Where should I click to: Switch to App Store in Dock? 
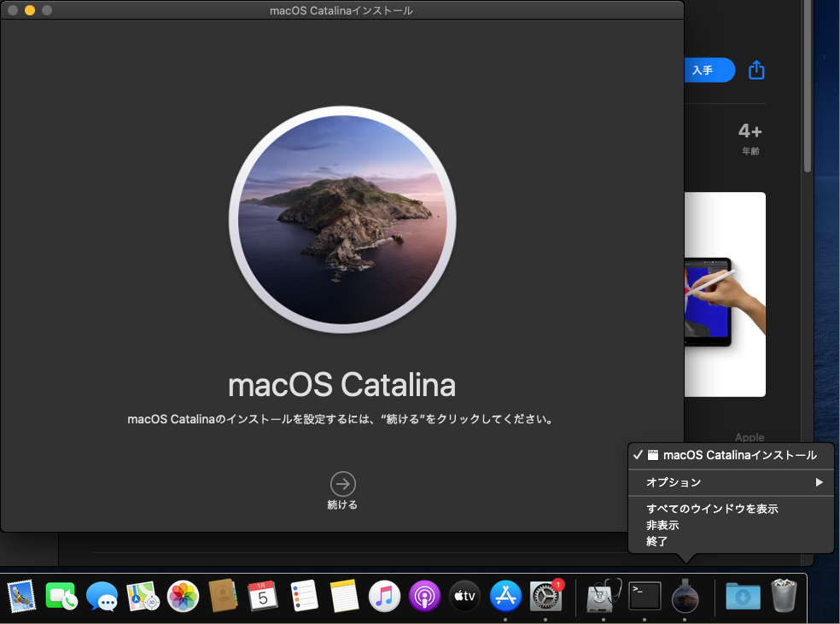pos(505,596)
